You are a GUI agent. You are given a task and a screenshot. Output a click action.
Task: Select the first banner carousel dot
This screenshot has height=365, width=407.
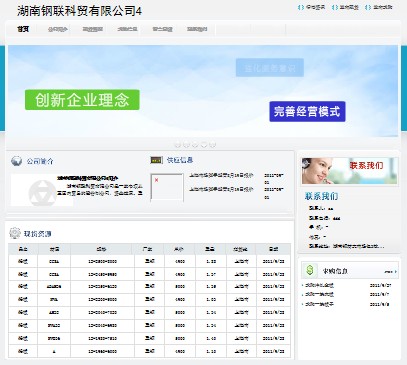(x=178, y=145)
